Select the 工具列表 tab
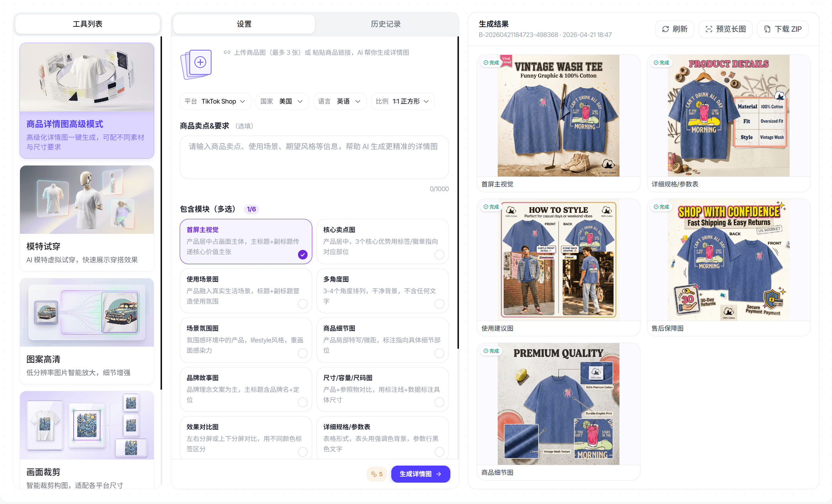Image resolution: width=832 pixels, height=504 pixels. click(x=88, y=24)
